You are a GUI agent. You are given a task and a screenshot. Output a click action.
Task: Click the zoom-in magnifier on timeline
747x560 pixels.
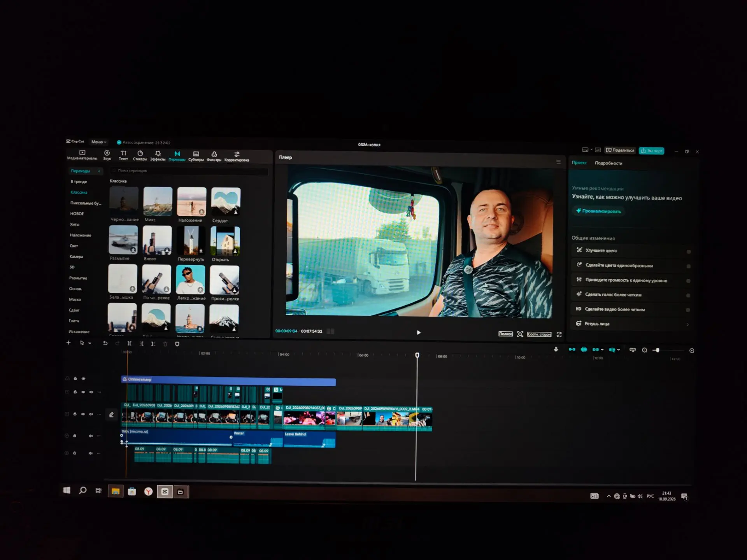tap(692, 350)
